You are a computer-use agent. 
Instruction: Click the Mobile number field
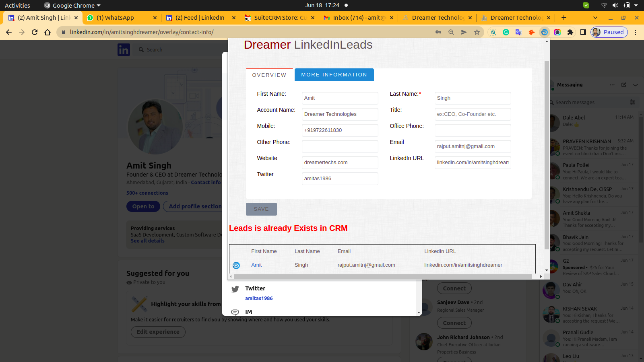tap(340, 130)
